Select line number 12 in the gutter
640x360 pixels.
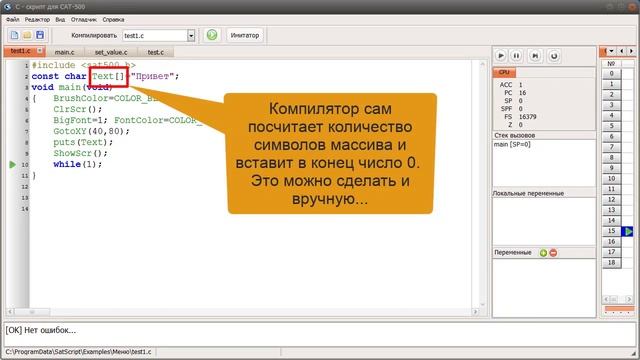coord(25,187)
